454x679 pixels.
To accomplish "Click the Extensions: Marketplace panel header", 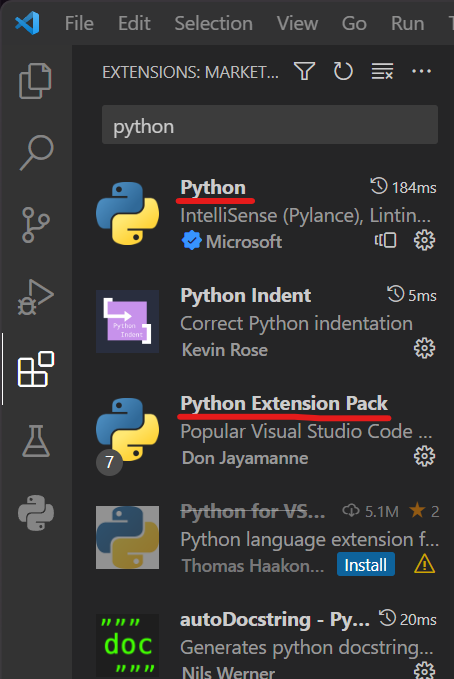I will (x=190, y=72).
